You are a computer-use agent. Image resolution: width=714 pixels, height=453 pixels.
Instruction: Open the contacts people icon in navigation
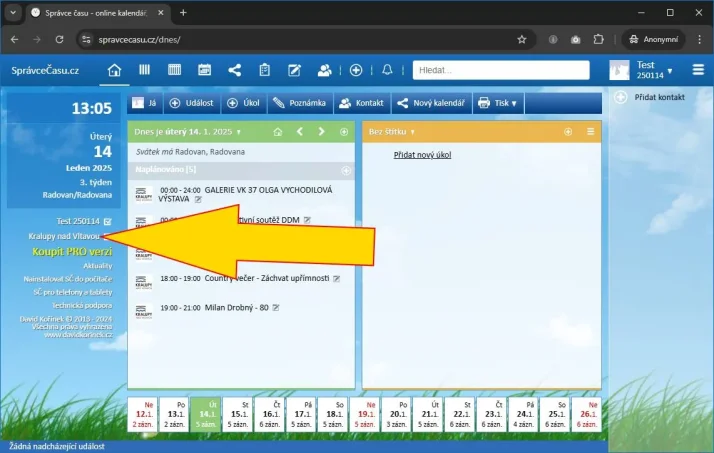click(324, 70)
